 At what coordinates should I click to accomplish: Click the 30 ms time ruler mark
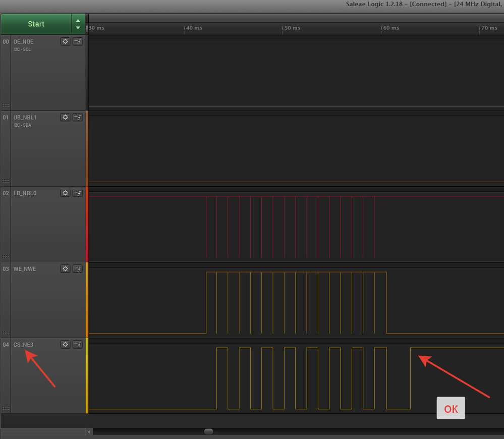coord(96,28)
